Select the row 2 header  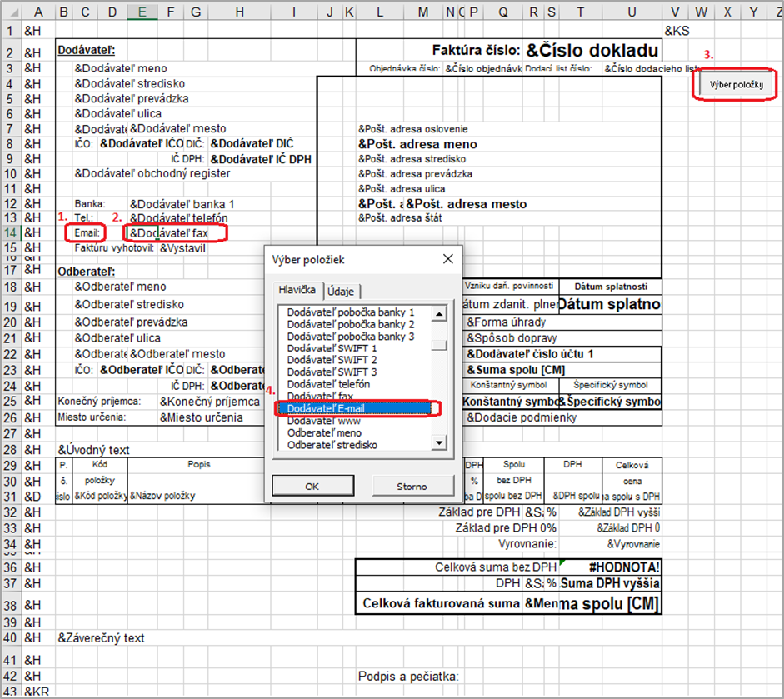11,52
